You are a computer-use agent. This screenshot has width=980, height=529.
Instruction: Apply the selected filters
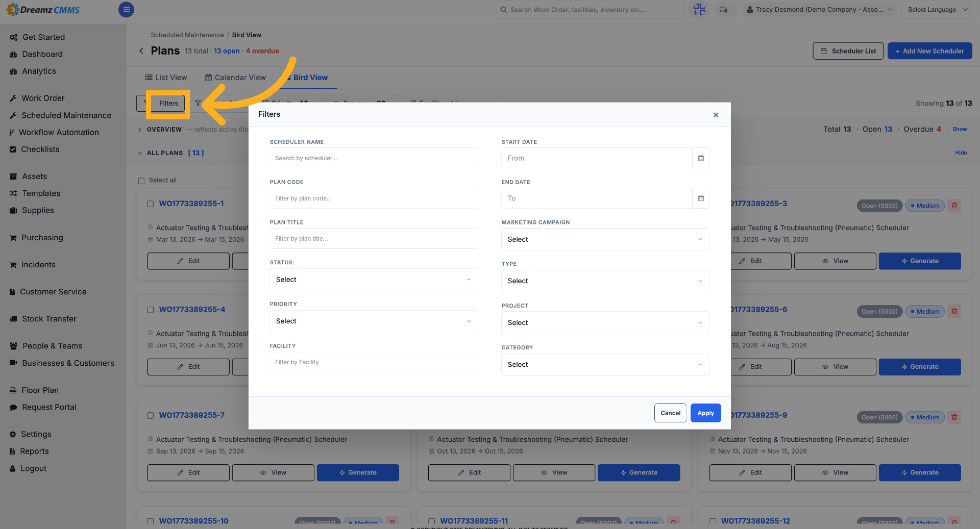[705, 413]
